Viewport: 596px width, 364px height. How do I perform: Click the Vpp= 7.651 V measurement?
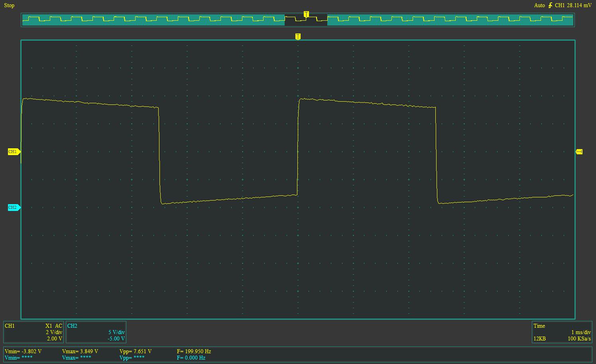point(136,351)
